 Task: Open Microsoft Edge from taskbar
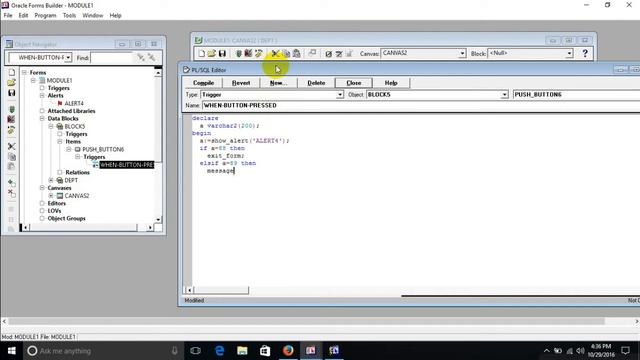(219, 351)
